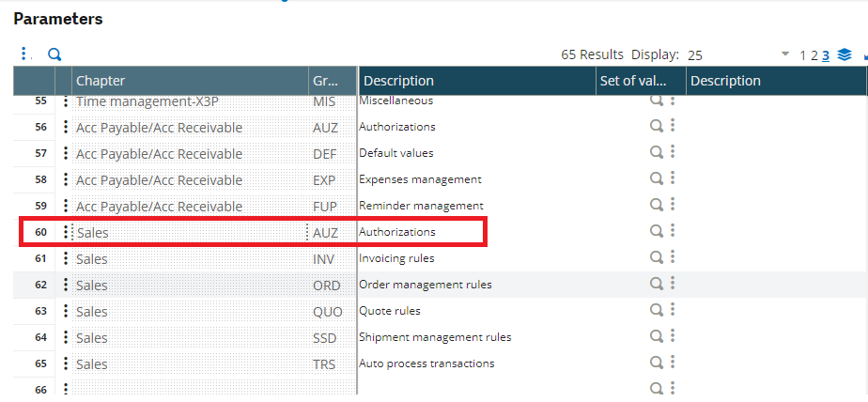Viewport: 868px width, 402px height.
Task: Click the Auto process transactions description
Action: pyautogui.click(x=426, y=363)
